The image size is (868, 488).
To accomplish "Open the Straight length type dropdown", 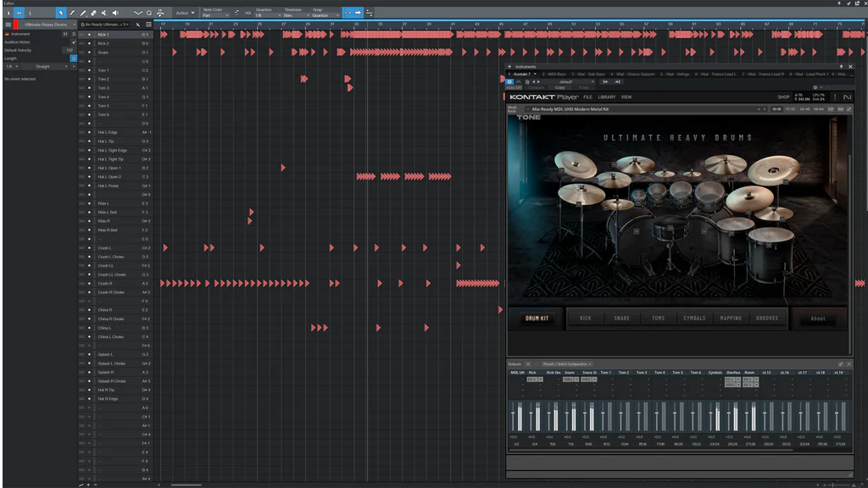I will (x=46, y=66).
